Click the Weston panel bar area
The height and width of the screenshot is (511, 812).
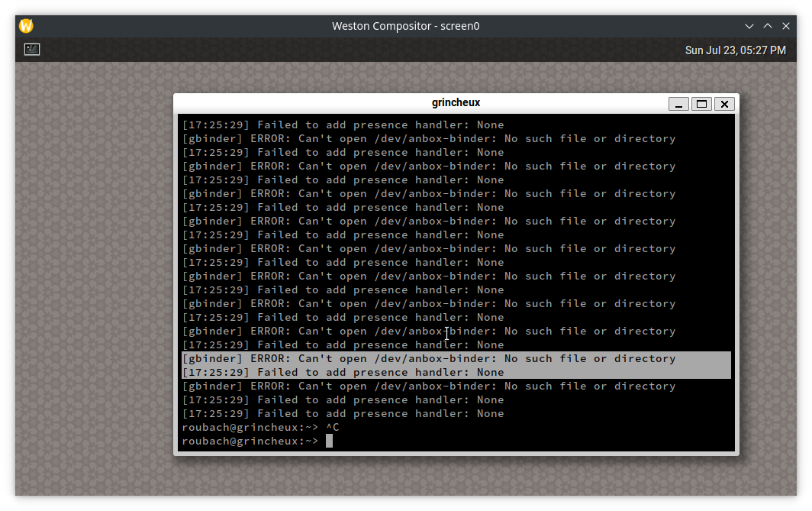coord(382,49)
